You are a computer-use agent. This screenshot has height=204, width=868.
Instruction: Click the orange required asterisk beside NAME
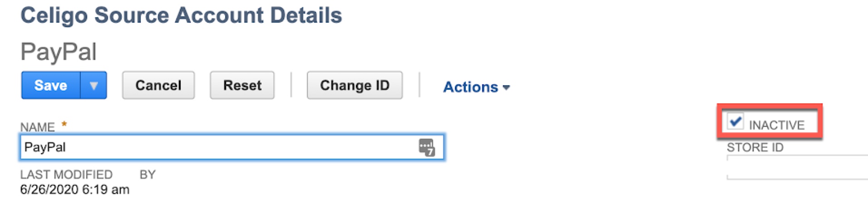[64, 123]
